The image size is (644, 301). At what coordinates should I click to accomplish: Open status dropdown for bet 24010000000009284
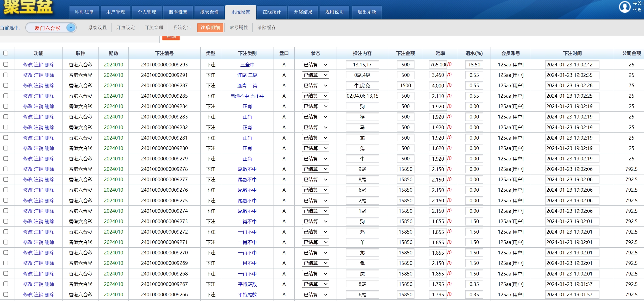[315, 106]
